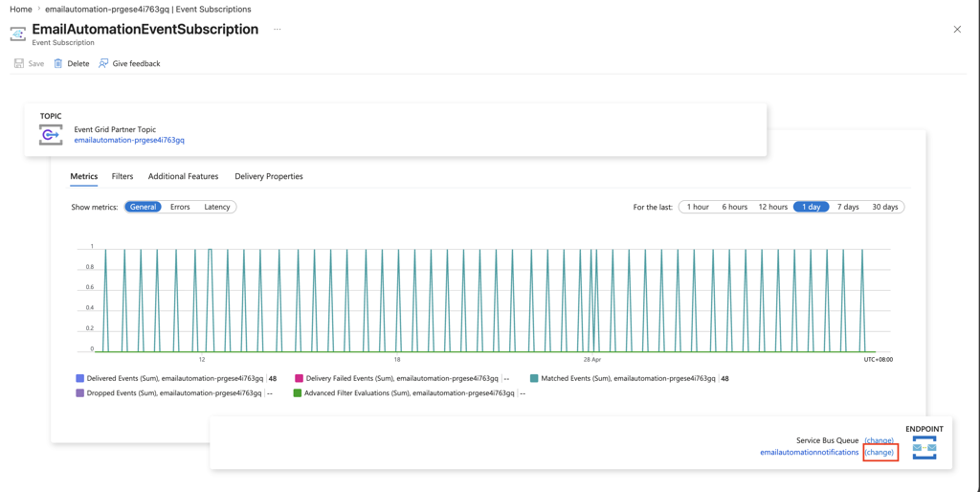Screen dimensions: 980x492
Task: Open the more options ellipsis by title
Action: (x=277, y=30)
